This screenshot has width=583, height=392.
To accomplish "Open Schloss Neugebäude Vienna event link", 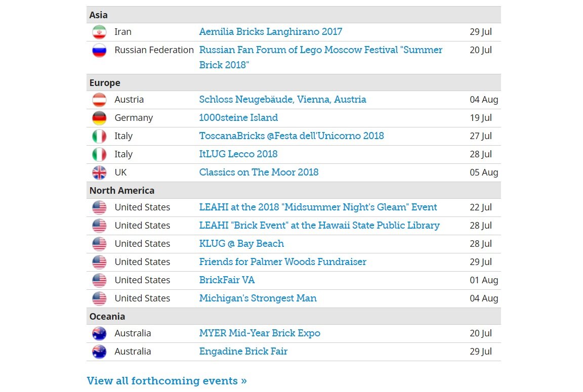I will (x=282, y=100).
